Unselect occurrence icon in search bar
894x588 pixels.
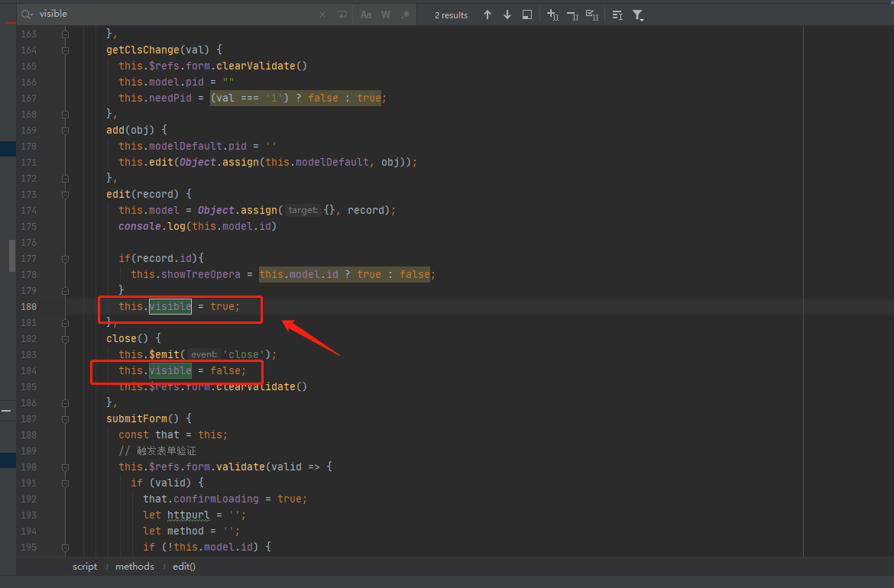coord(572,15)
